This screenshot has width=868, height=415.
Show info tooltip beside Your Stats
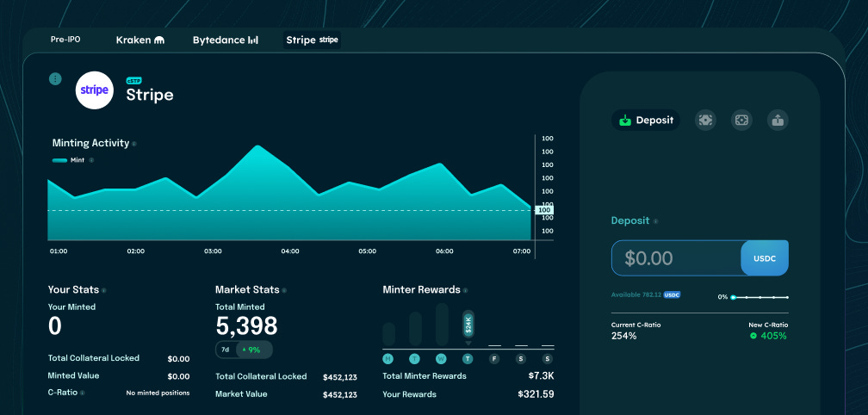(x=104, y=290)
